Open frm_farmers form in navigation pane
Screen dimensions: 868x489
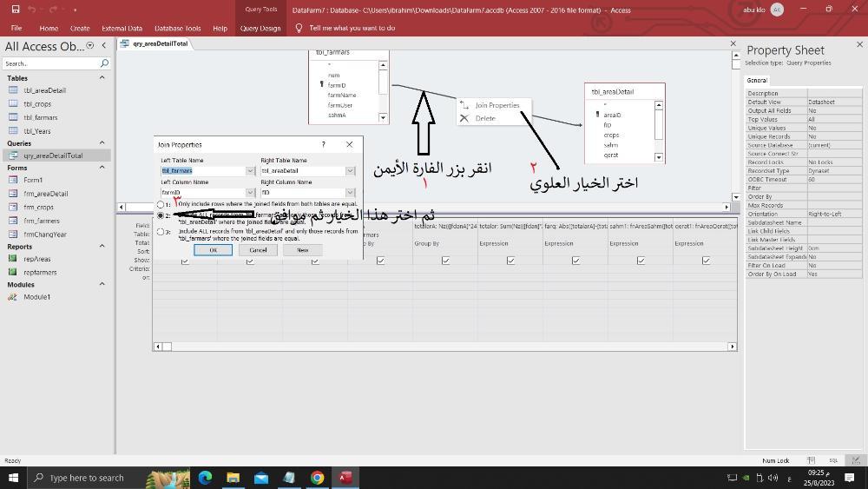(x=42, y=221)
